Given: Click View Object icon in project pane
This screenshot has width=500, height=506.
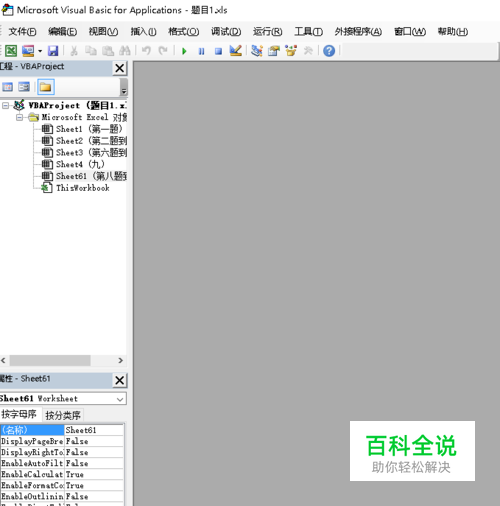Looking at the screenshot, I should tap(24, 87).
